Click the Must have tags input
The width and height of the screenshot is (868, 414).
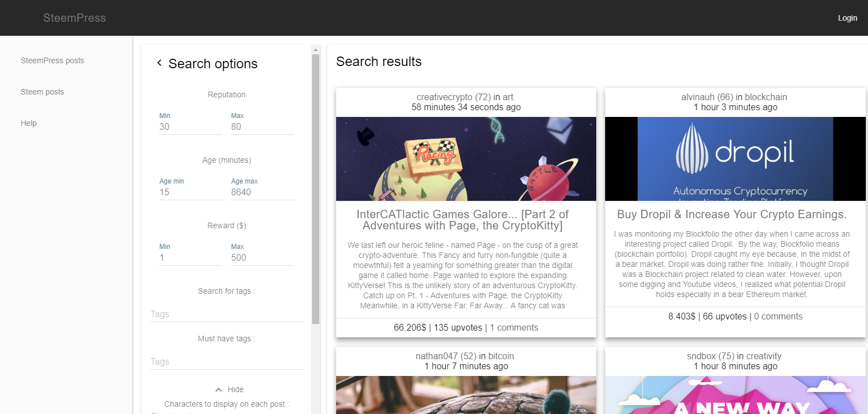point(227,362)
